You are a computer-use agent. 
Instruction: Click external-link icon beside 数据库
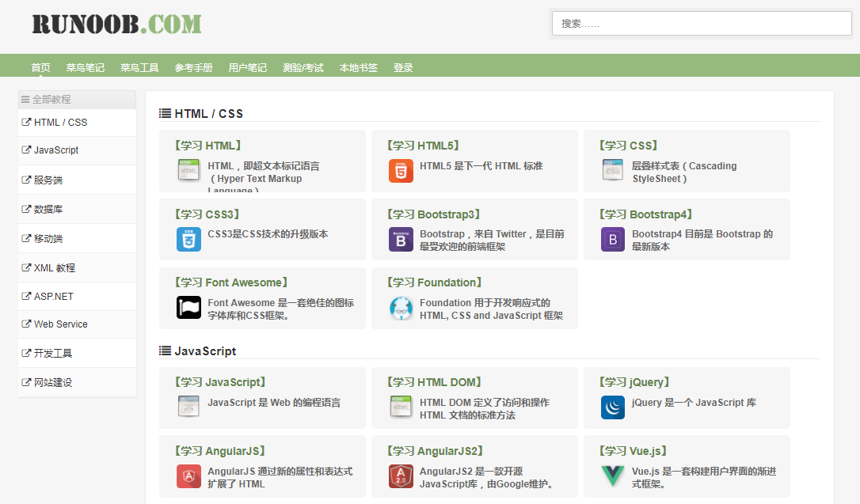tap(26, 209)
